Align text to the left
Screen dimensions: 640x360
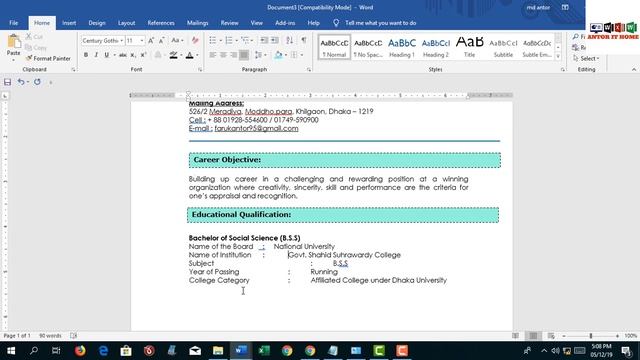pyautogui.click(x=213, y=55)
